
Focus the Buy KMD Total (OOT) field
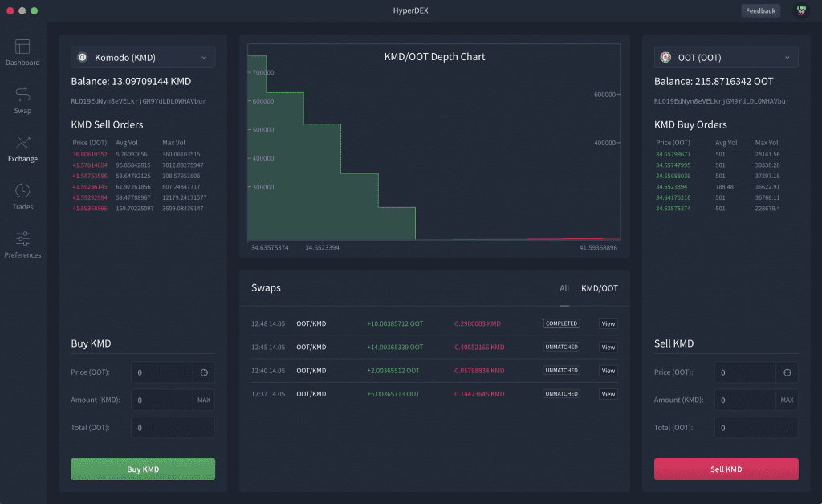coord(173,428)
